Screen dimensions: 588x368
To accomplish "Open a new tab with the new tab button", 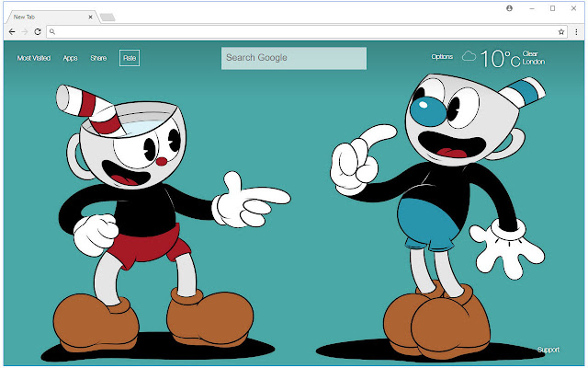I will click(107, 17).
